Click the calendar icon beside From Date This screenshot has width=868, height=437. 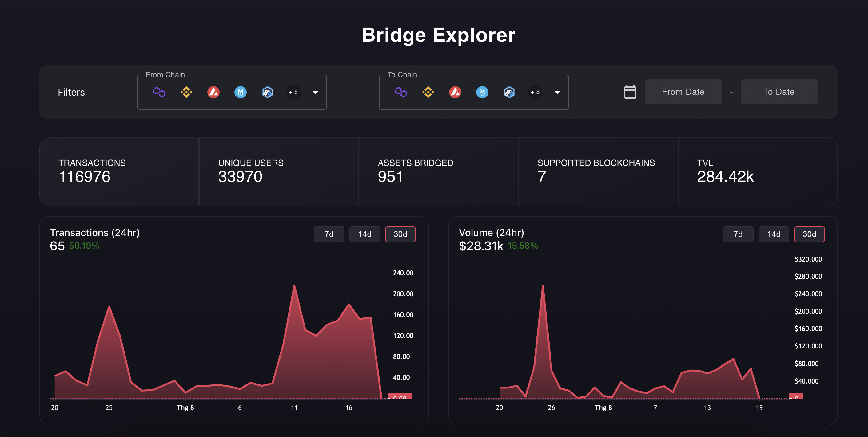tap(630, 92)
